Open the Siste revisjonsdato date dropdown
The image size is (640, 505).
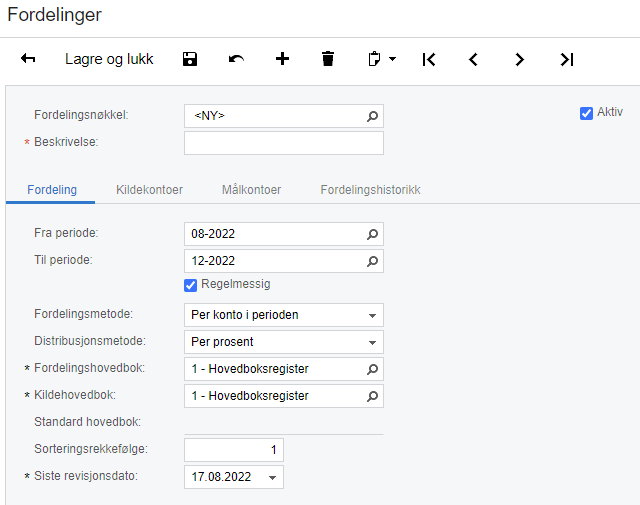point(272,477)
